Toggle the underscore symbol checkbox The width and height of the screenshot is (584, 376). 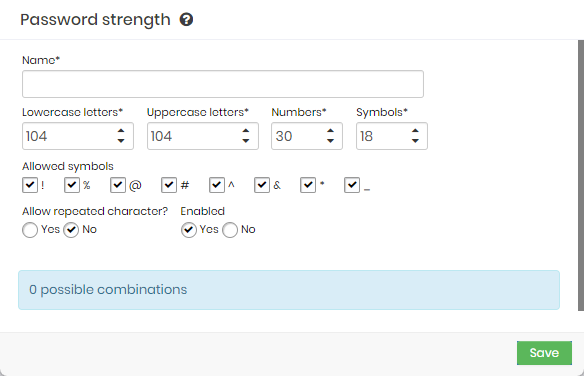pos(352,185)
